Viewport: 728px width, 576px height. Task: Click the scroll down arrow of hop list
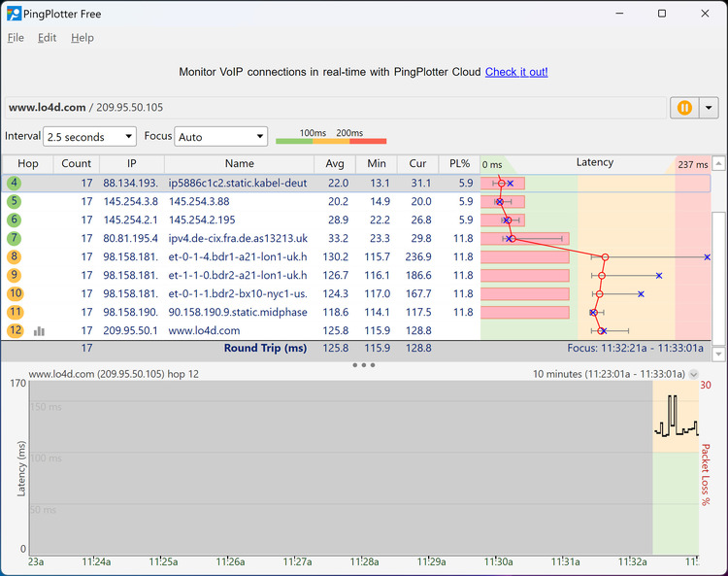[x=718, y=354]
